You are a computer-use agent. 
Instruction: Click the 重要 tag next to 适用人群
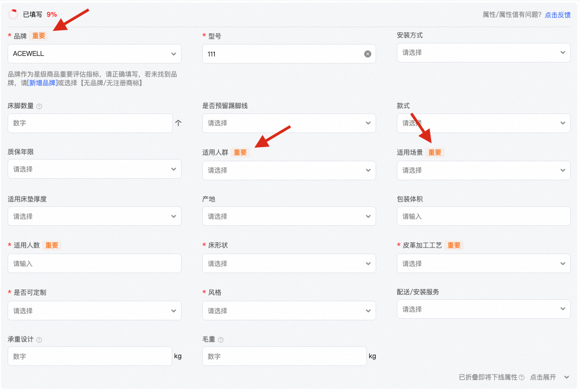(x=240, y=152)
